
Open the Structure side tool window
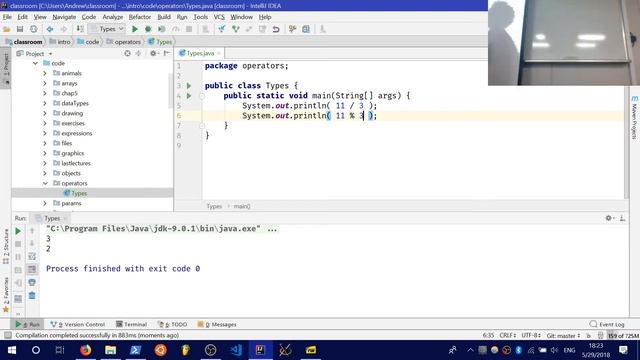point(6,246)
